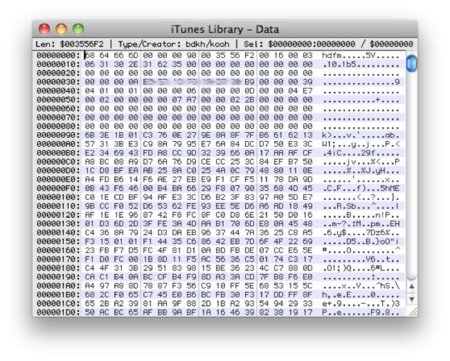Click the empty scrollbar track area
This screenshot has height=361, width=450.
pos(412,173)
